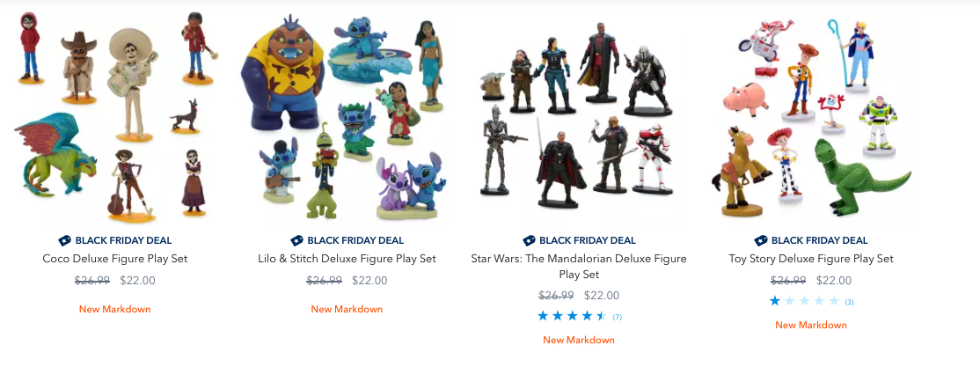Open the Coco Deluxe Figure Play Set image

[114, 119]
